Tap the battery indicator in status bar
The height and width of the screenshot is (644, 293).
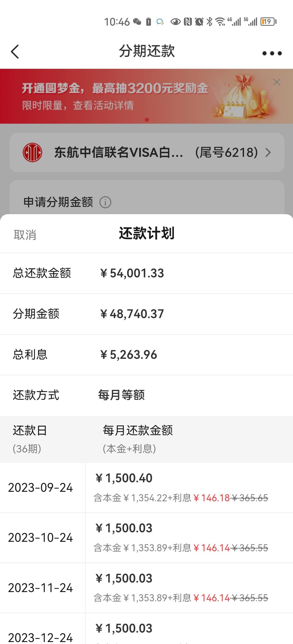pyautogui.click(x=268, y=22)
